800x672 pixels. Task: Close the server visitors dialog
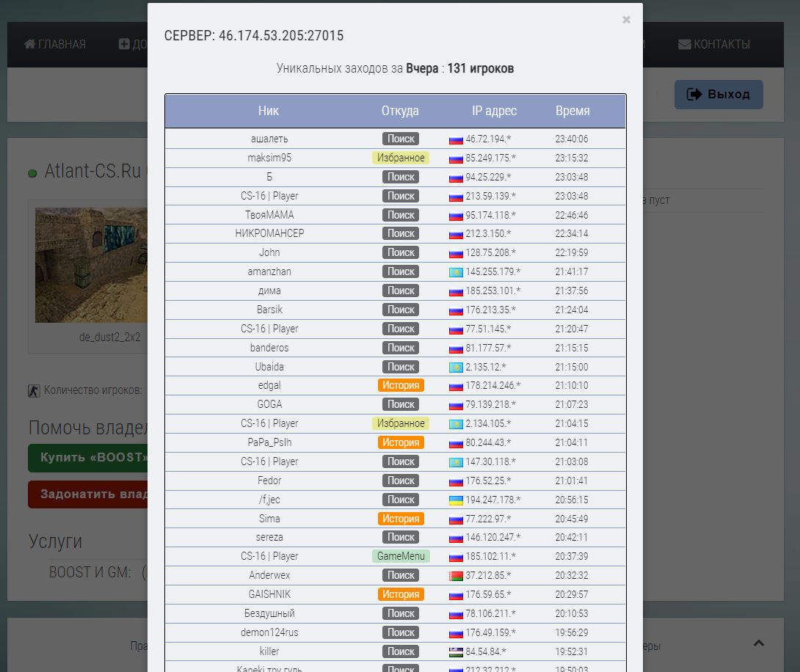point(626,20)
